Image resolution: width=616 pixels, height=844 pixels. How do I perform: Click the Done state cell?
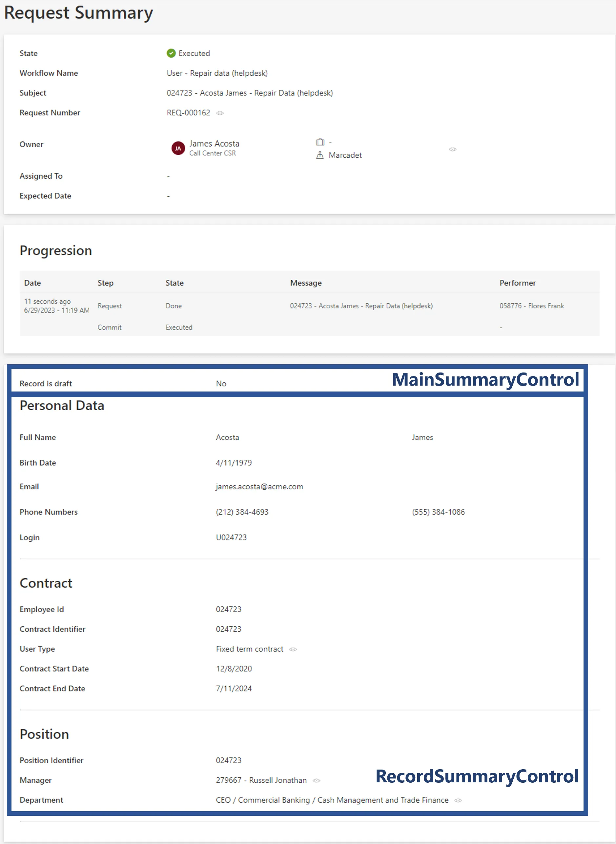(x=174, y=306)
